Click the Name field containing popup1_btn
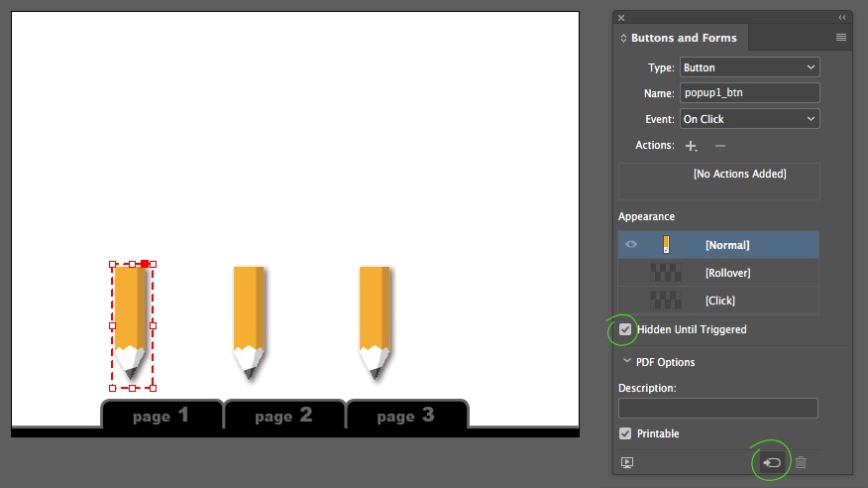This screenshot has width=868, height=488. [x=749, y=93]
